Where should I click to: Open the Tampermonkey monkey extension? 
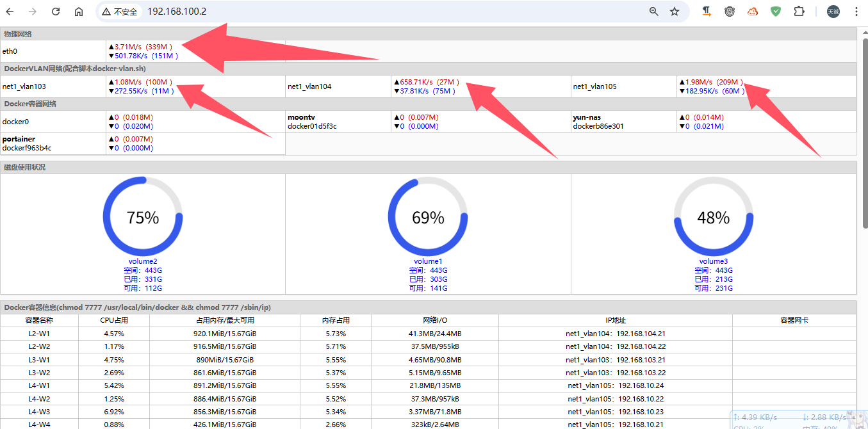click(730, 12)
